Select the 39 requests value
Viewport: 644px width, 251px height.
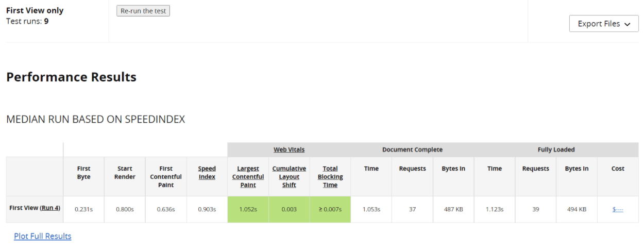536,209
